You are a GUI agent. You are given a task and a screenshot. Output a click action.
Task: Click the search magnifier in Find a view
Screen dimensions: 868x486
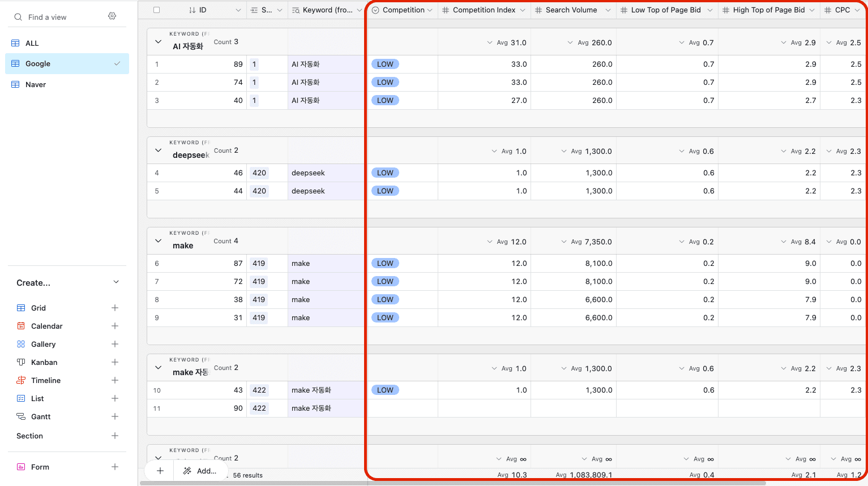click(x=18, y=17)
